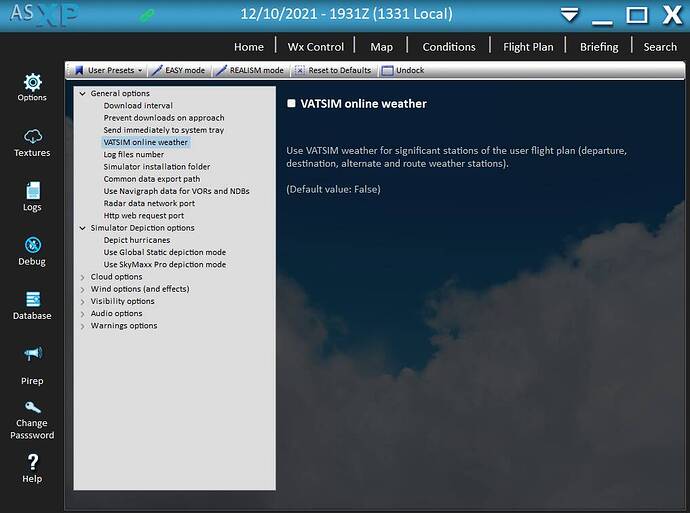This screenshot has height=513, width=690.
Task: Expand the Cloud options tree node
Action: pos(82,277)
